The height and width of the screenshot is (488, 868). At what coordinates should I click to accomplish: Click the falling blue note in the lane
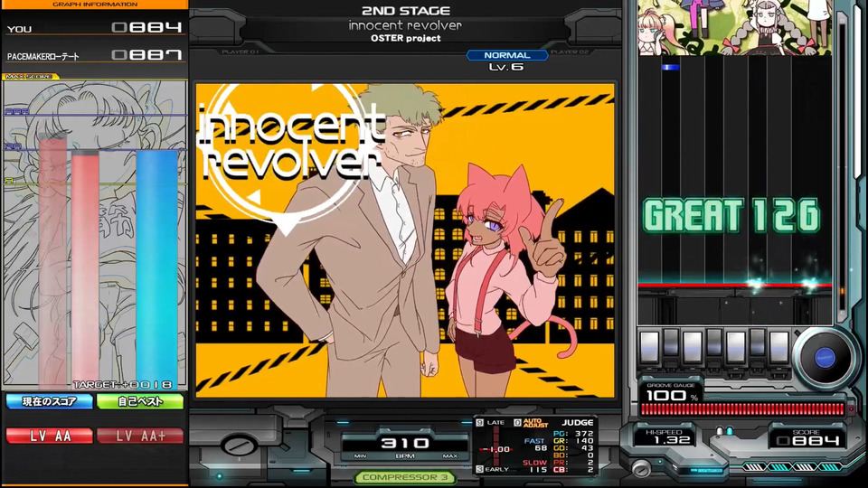[670, 68]
